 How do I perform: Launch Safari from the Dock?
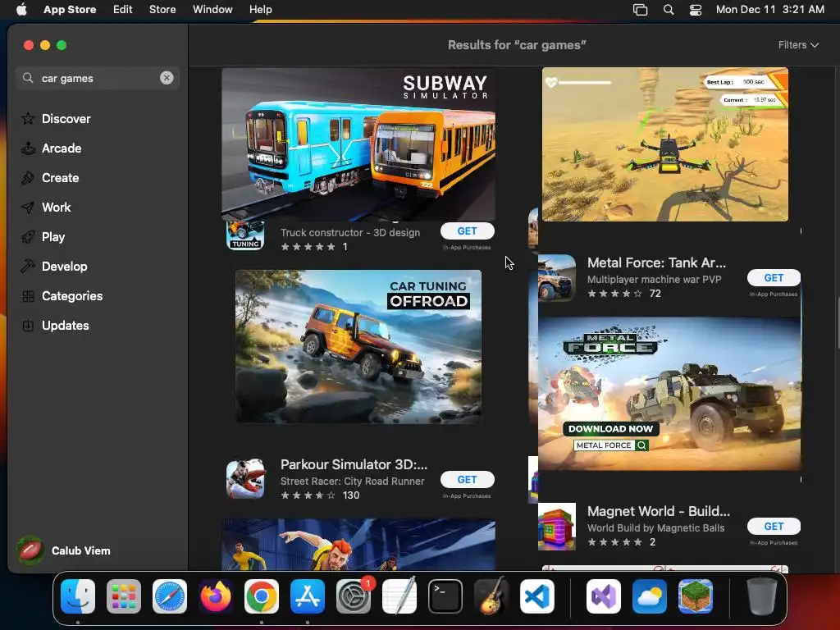coord(170,596)
